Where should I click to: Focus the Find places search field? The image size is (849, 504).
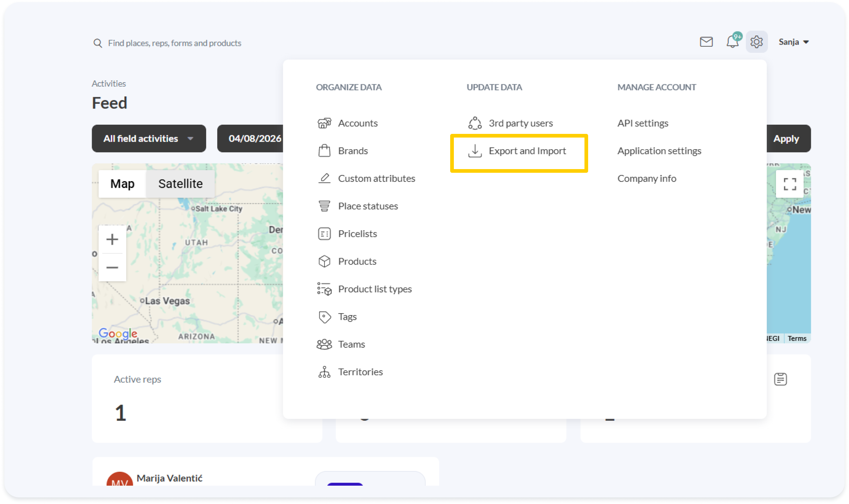point(175,43)
